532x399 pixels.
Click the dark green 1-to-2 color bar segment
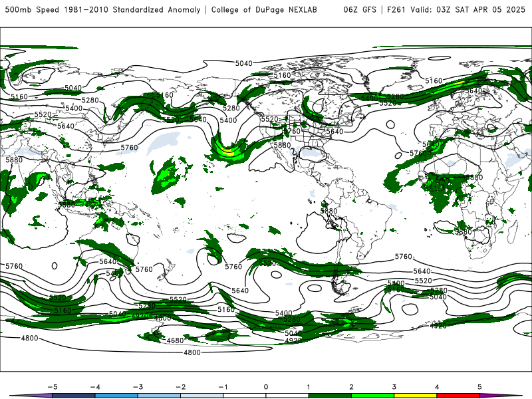[x=330, y=396]
